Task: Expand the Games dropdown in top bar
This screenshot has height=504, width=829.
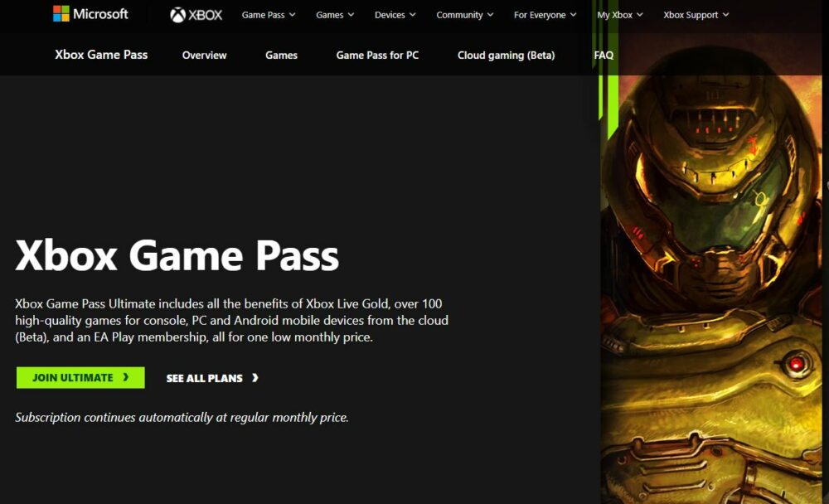Action: (x=335, y=15)
